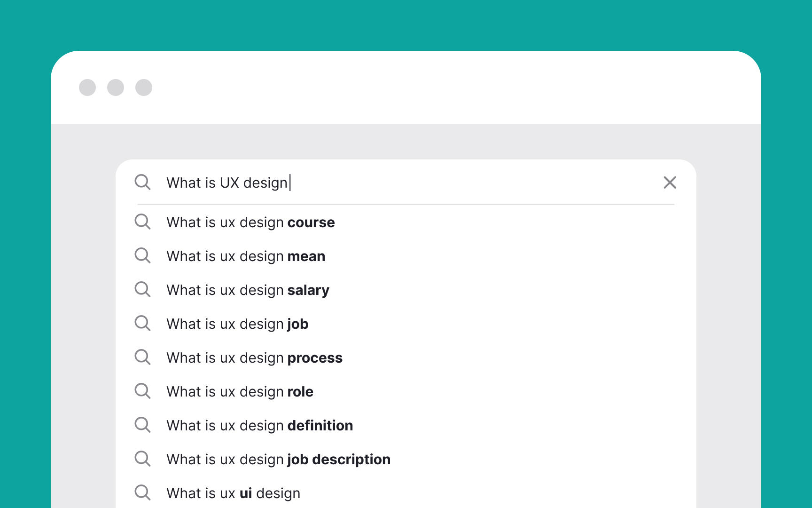Screen dimensions: 812x508
Task: Click the search icon beside the "definition" suggestion
Action: pyautogui.click(x=142, y=425)
